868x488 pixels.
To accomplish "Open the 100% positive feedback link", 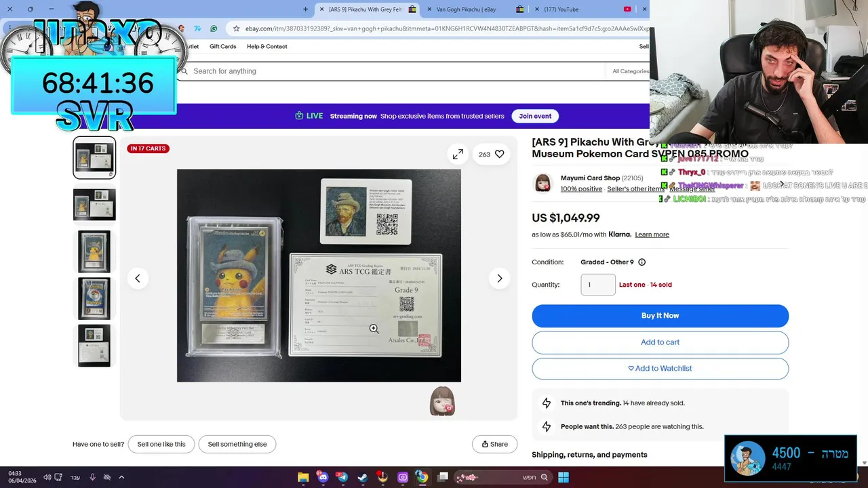I will 581,189.
